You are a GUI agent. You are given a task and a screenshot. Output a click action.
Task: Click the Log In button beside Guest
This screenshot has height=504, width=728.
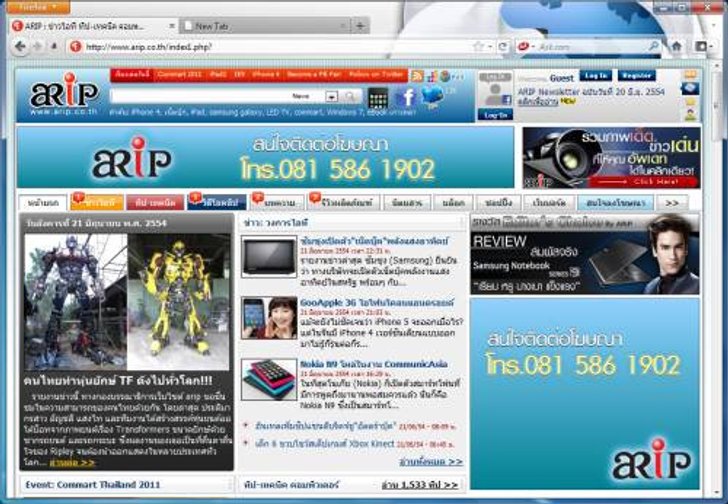596,75
